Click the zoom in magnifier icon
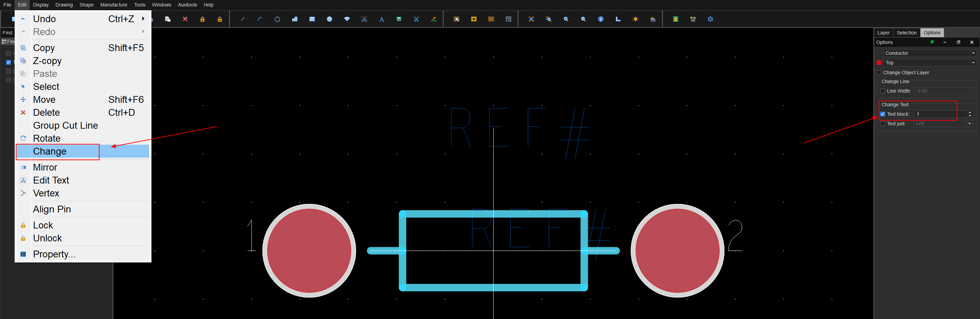 (x=566, y=19)
